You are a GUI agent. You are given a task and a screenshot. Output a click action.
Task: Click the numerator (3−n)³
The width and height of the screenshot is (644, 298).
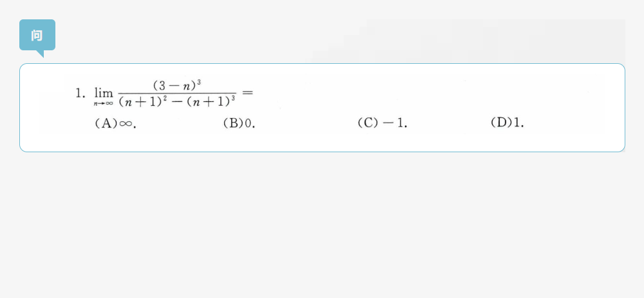pos(177,86)
